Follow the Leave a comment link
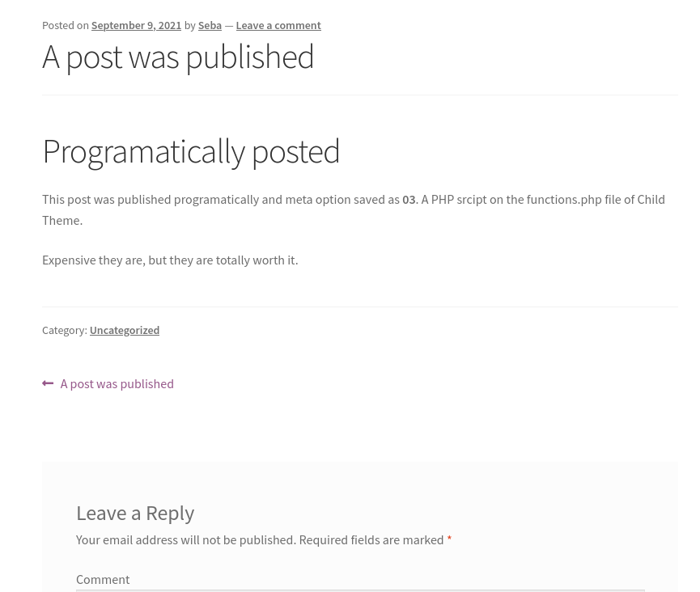This screenshot has height=592, width=700. [278, 25]
